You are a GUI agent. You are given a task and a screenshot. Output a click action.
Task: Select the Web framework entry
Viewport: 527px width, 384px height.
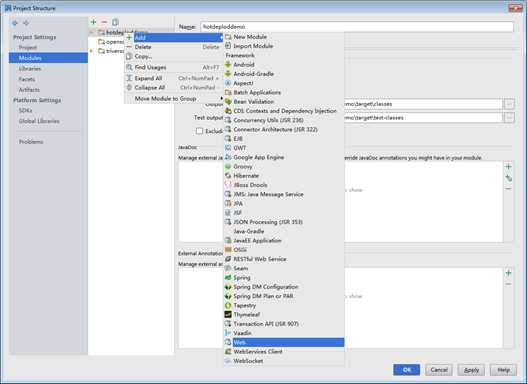pos(284,342)
